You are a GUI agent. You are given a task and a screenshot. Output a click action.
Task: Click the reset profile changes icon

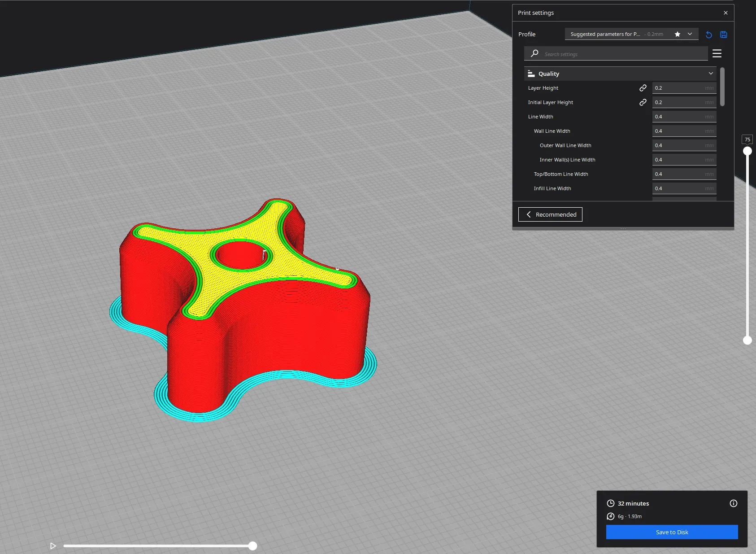pos(708,35)
